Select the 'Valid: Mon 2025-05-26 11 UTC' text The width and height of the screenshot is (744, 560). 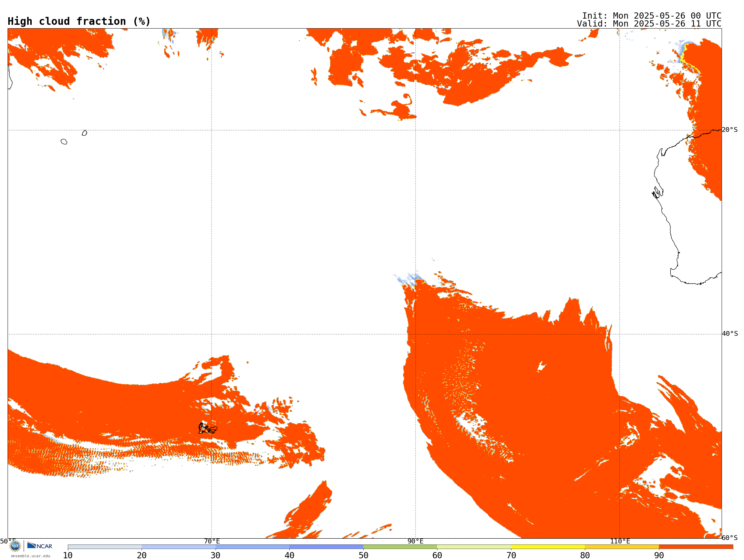(649, 24)
